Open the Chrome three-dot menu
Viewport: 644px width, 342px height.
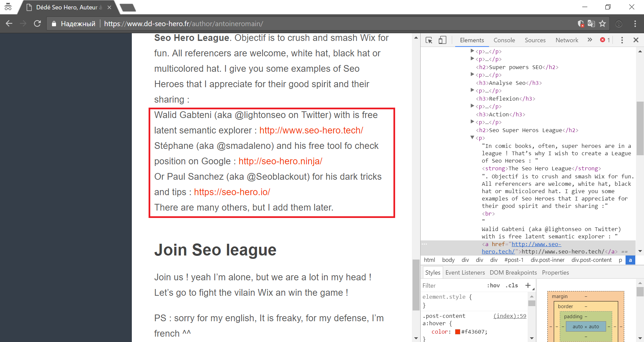coord(635,23)
